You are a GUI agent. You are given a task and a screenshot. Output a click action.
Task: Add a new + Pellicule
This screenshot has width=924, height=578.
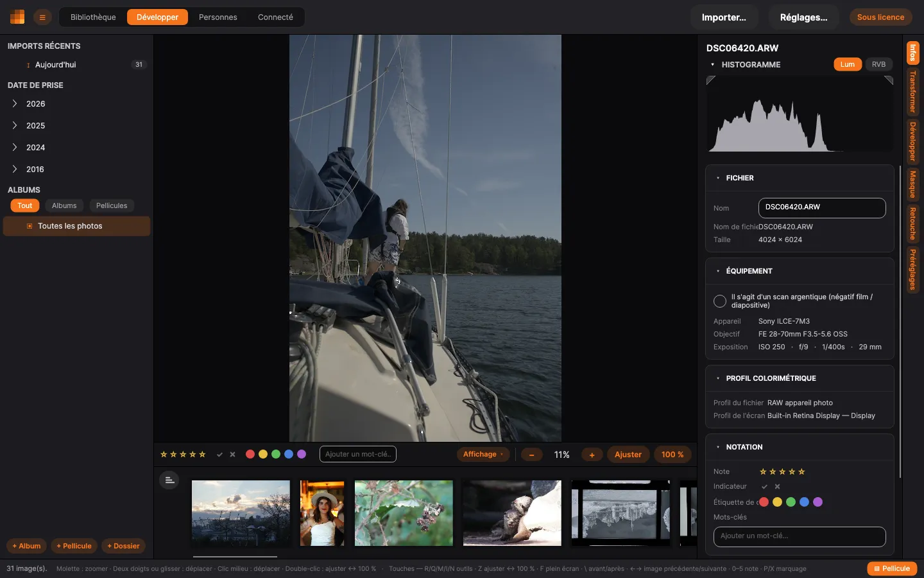click(x=74, y=546)
